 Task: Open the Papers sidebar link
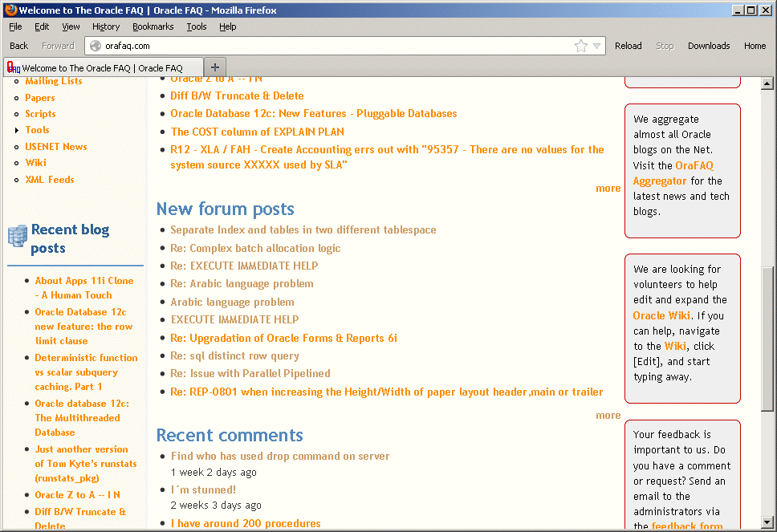pyautogui.click(x=40, y=98)
